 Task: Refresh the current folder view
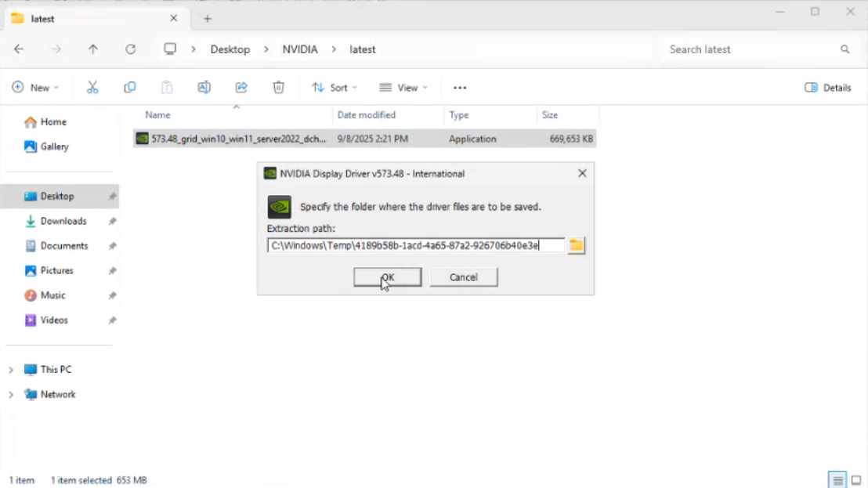[x=131, y=49]
